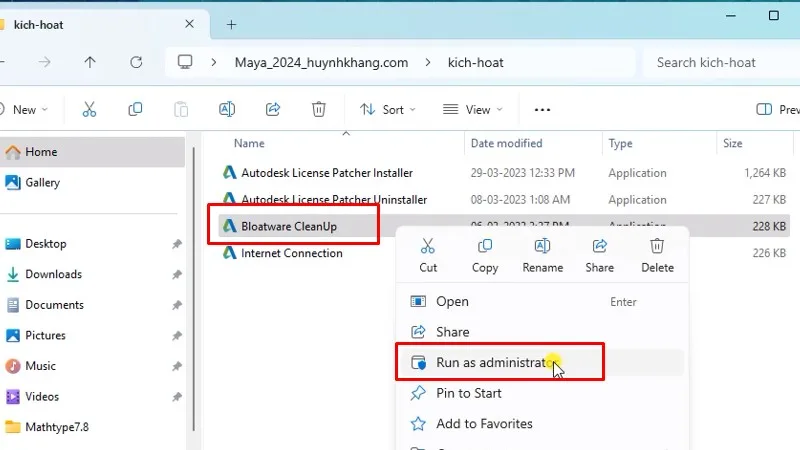Image resolution: width=800 pixels, height=450 pixels.
Task: Click the Copy icon in the toolbar
Action: click(x=135, y=109)
